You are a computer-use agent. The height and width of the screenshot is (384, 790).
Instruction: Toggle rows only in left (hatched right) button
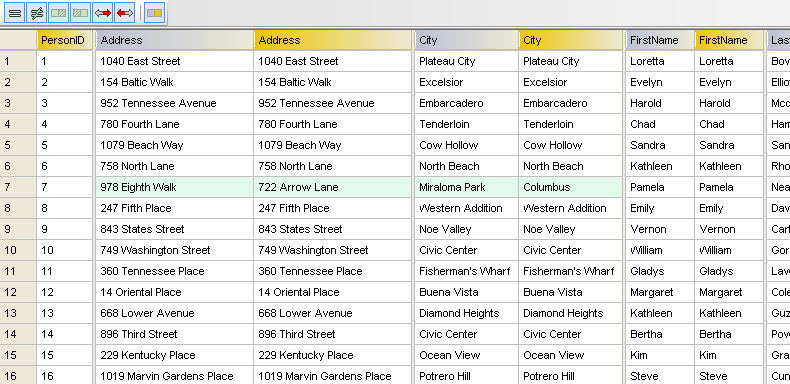click(x=58, y=13)
